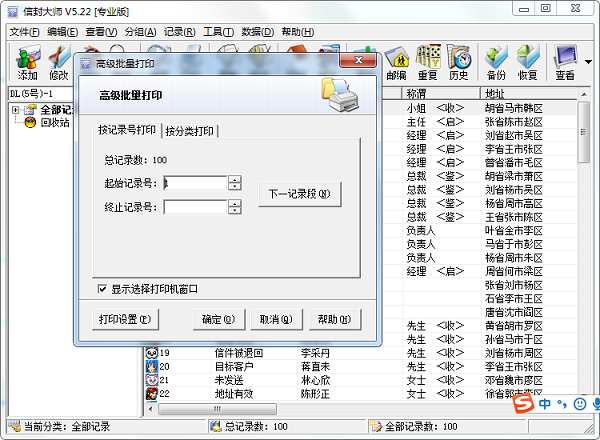Viewport: 600px width, 440px height.
Task: Open the 工具(T) menu
Action: click(218, 32)
